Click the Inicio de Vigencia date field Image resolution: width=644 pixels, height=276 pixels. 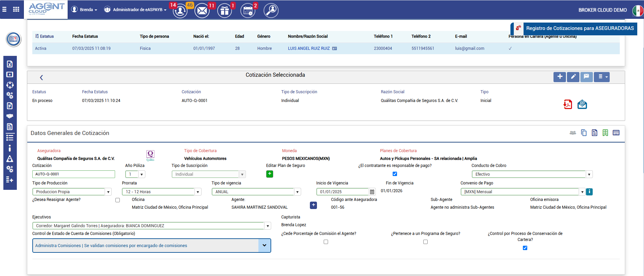(x=343, y=192)
